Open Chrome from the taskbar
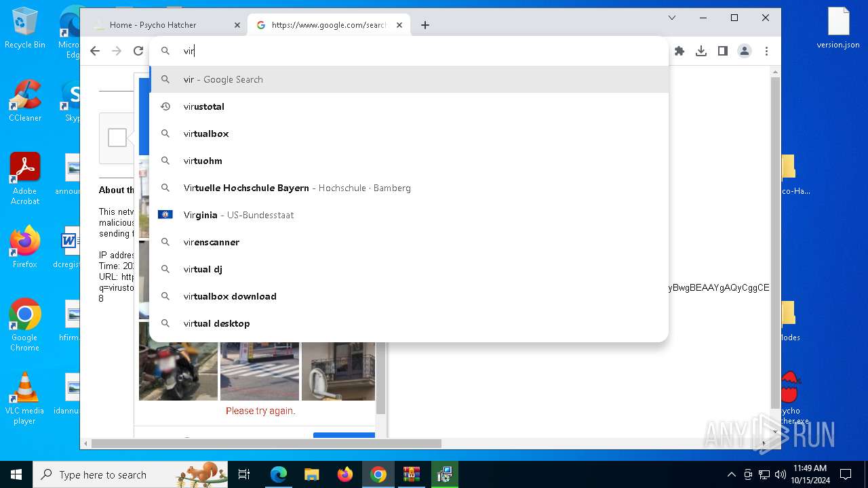The width and height of the screenshot is (868, 488). (x=378, y=474)
